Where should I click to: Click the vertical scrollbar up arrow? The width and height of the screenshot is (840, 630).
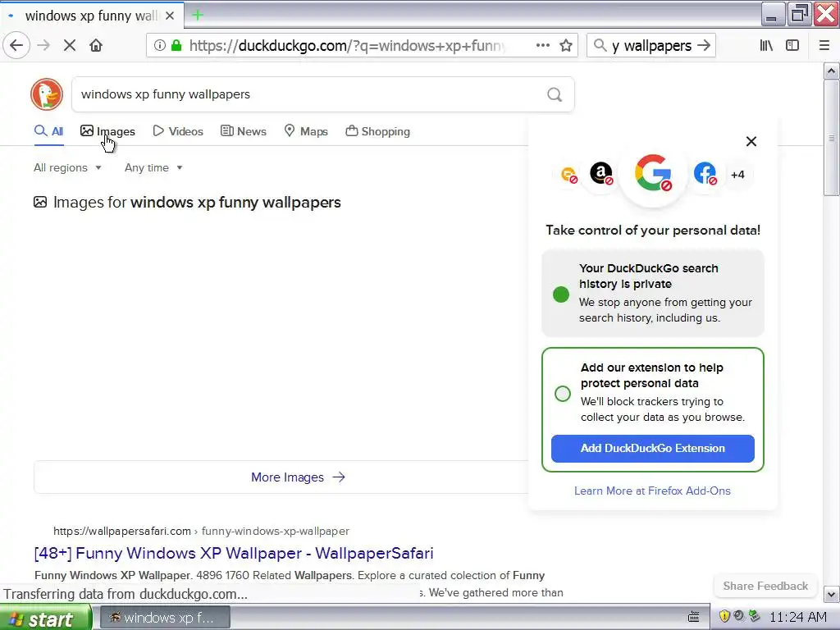[x=831, y=71]
